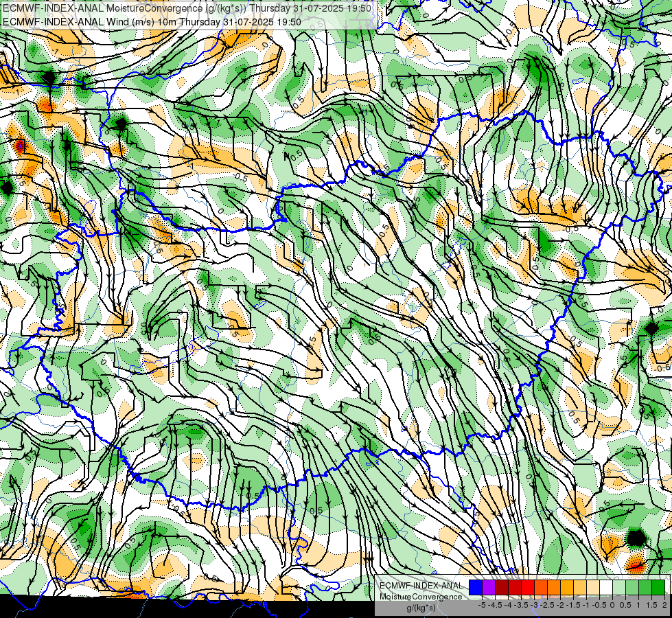Click the orange swatch between -2.5 and -2

(554, 588)
